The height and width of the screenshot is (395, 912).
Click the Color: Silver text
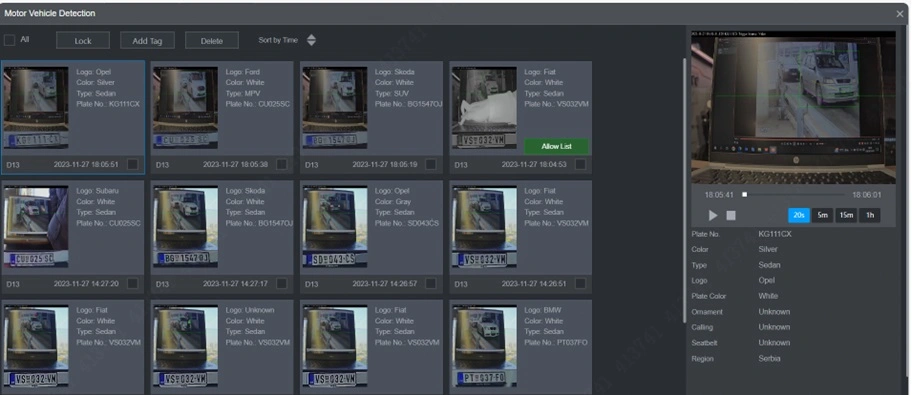tap(96, 83)
